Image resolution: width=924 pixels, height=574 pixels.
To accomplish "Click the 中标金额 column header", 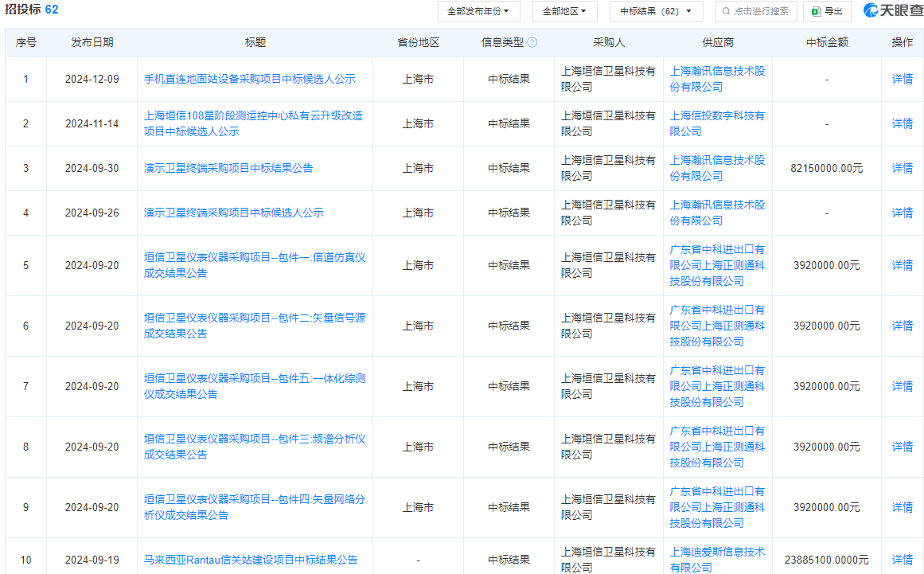I will pyautogui.click(x=827, y=42).
